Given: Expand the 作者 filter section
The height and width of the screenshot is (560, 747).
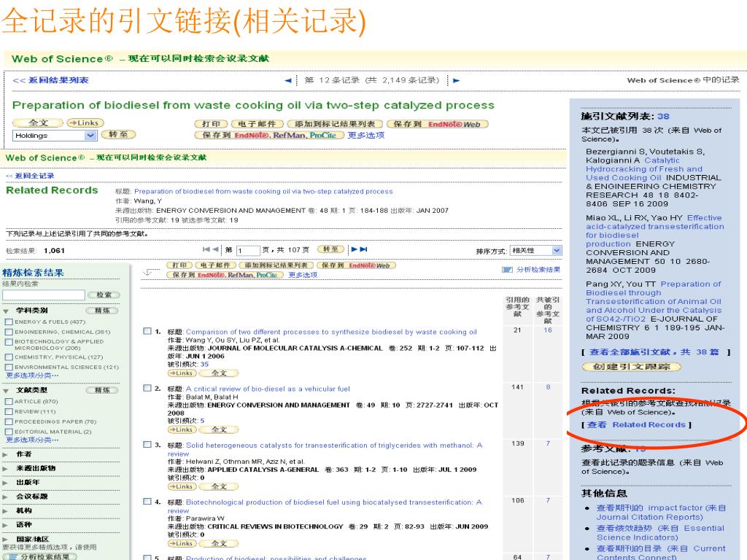Looking at the screenshot, I should point(6,455).
